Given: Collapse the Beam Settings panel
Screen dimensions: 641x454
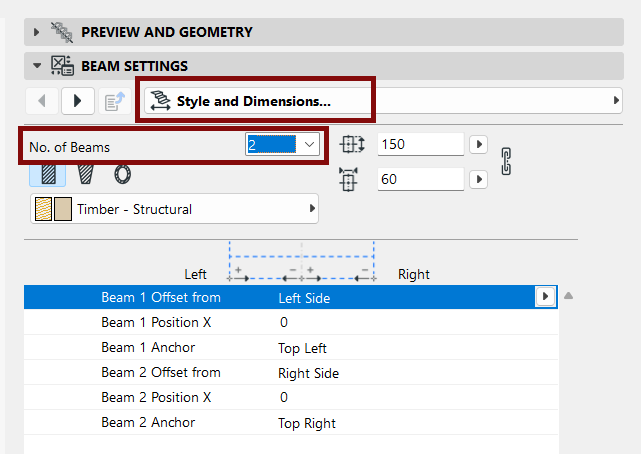Looking at the screenshot, I should pos(37,65).
